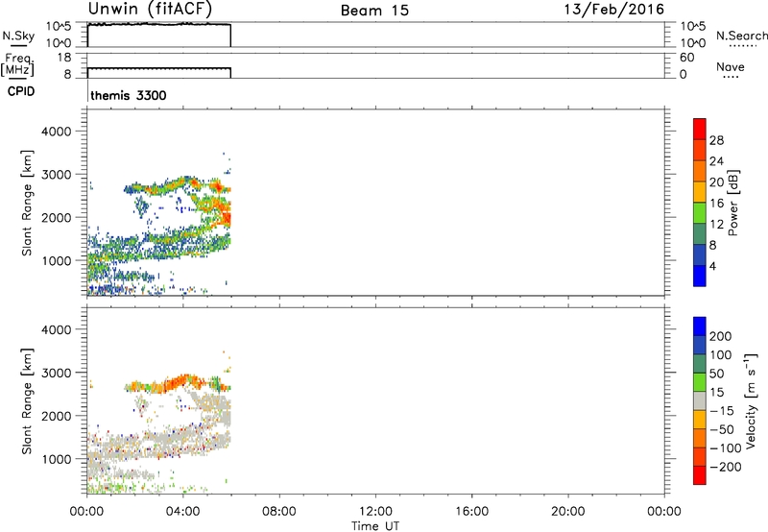This screenshot has height=532, width=768.
Task: Click the '04:00' time axis label
Action: tap(182, 512)
